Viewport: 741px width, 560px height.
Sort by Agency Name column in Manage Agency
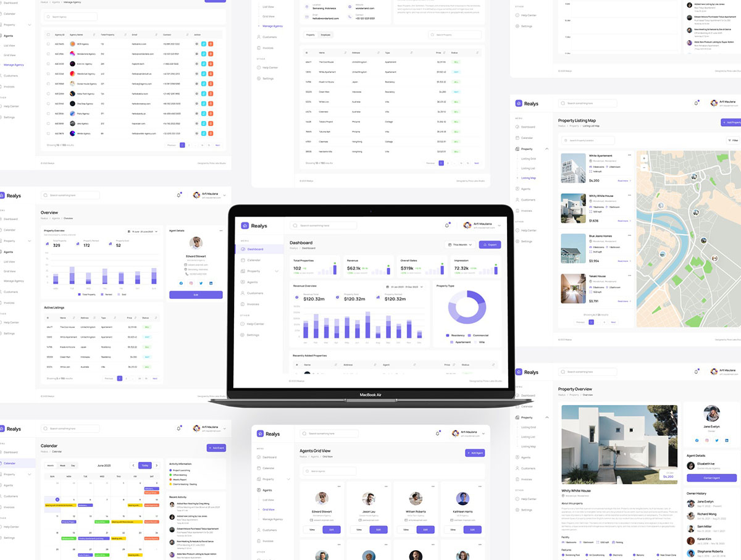click(93, 34)
